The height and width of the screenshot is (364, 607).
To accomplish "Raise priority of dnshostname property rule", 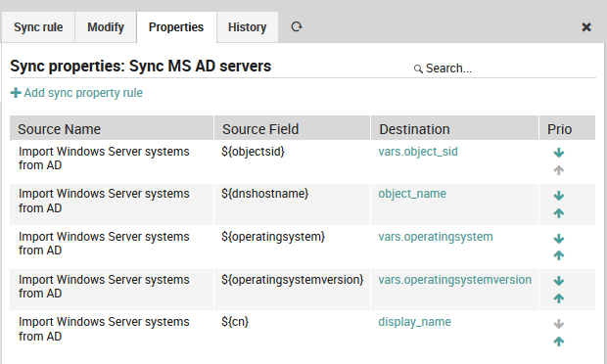I will click(558, 213).
